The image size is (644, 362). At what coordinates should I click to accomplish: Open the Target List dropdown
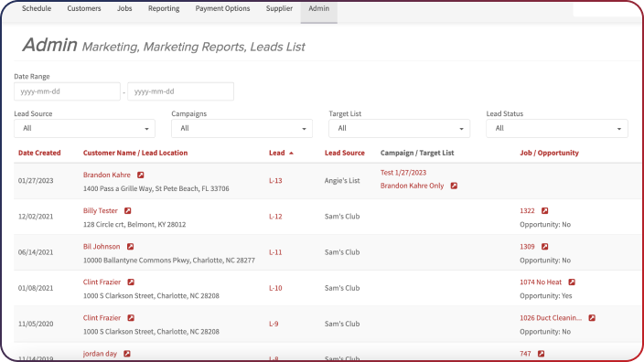point(399,129)
